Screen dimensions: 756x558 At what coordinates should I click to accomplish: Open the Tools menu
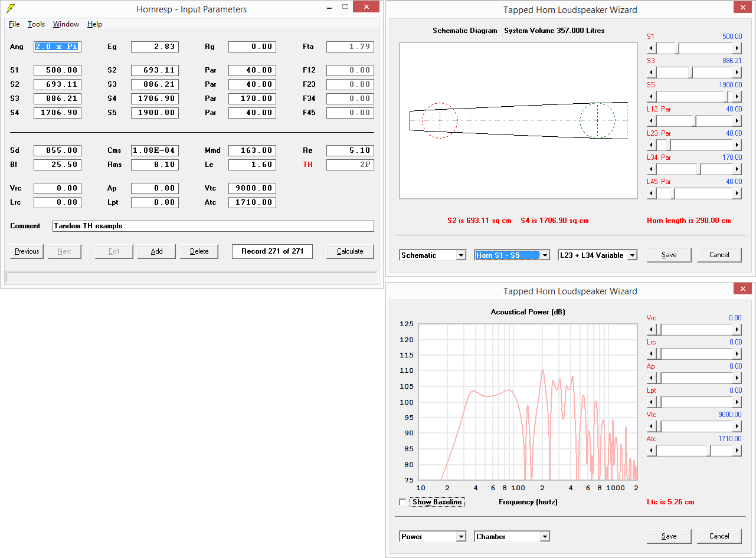37,24
